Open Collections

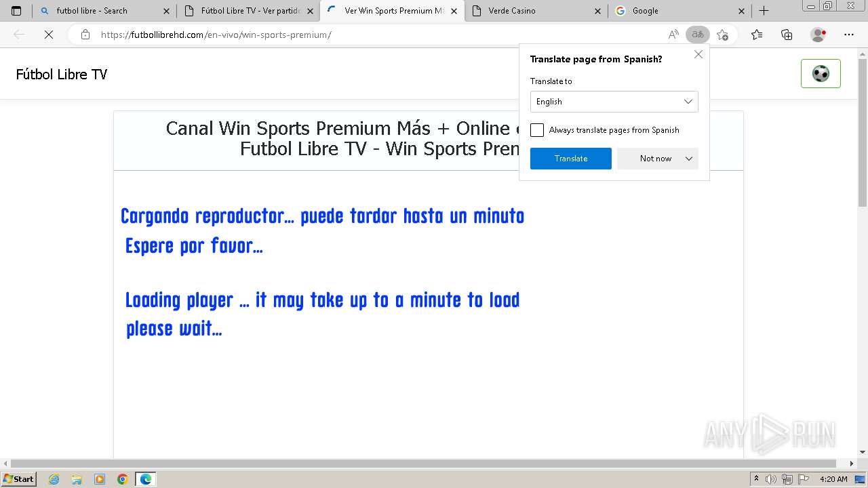pyautogui.click(x=787, y=35)
